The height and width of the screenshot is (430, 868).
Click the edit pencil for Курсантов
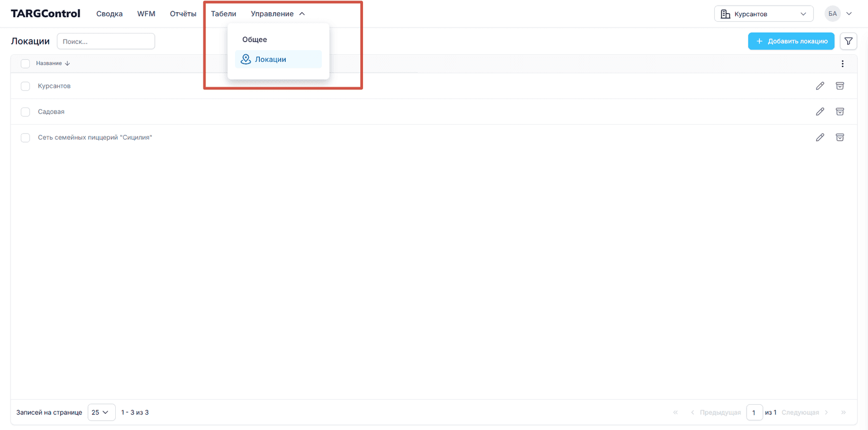point(820,86)
